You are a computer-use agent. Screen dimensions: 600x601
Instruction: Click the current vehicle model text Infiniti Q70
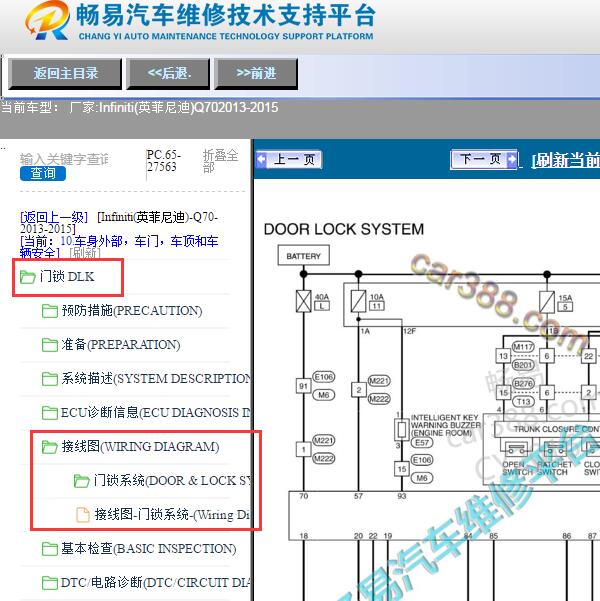[140, 107]
